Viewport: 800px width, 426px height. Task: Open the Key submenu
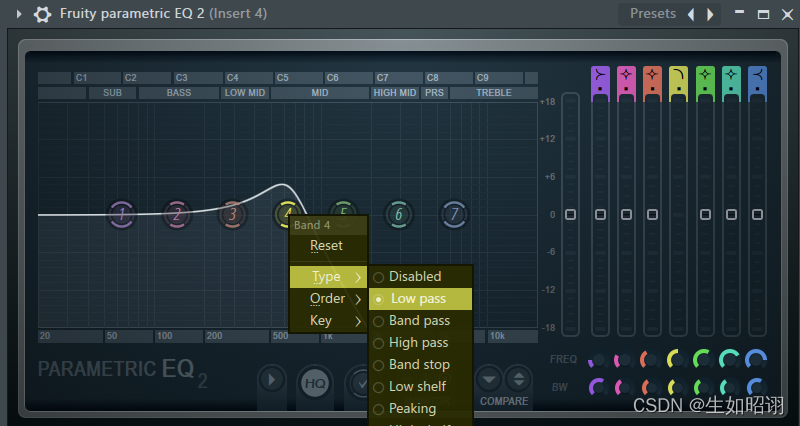[x=328, y=321]
